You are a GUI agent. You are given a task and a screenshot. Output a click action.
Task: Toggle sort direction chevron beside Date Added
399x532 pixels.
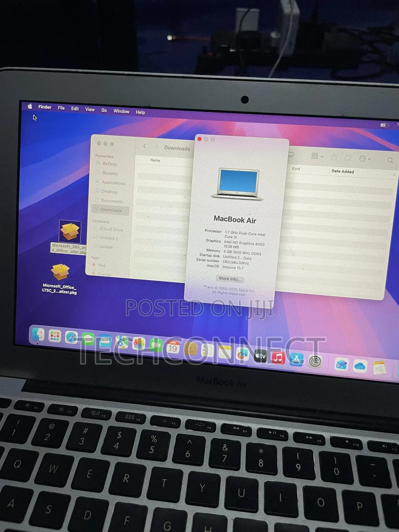click(394, 174)
